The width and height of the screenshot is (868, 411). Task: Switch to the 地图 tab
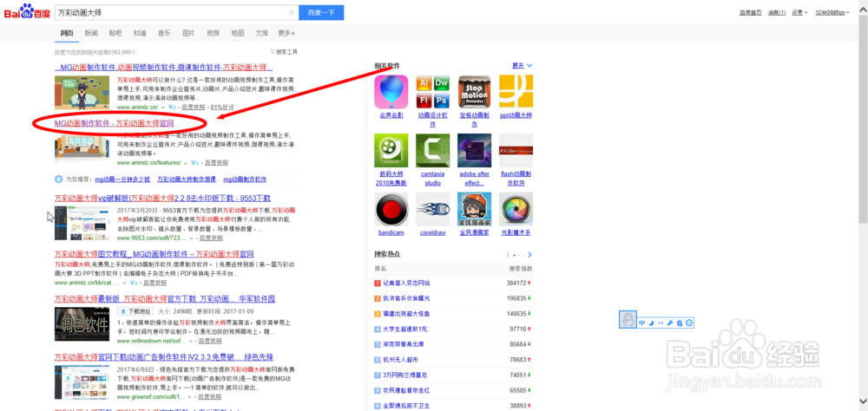pos(237,33)
